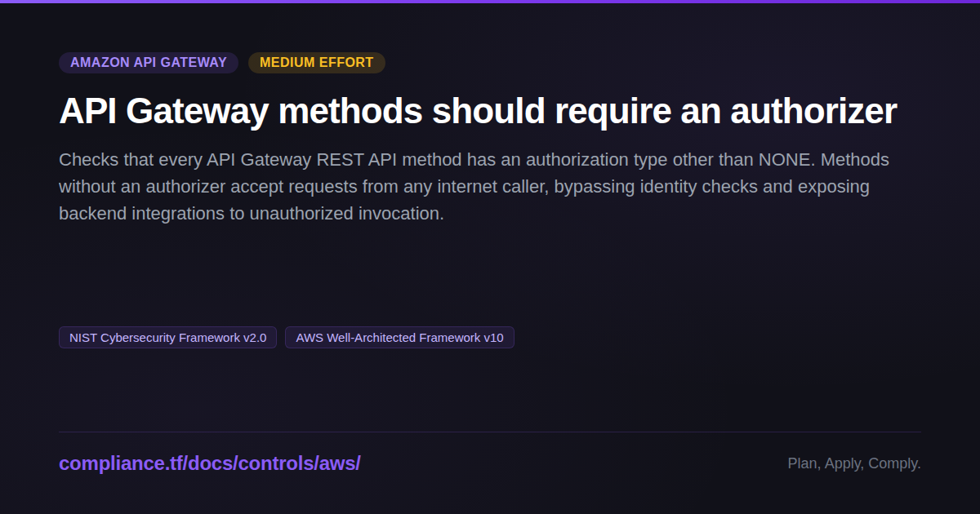Click the 'Plan, Apply, Comply.' tagline
The width and height of the screenshot is (980, 514).
(854, 463)
